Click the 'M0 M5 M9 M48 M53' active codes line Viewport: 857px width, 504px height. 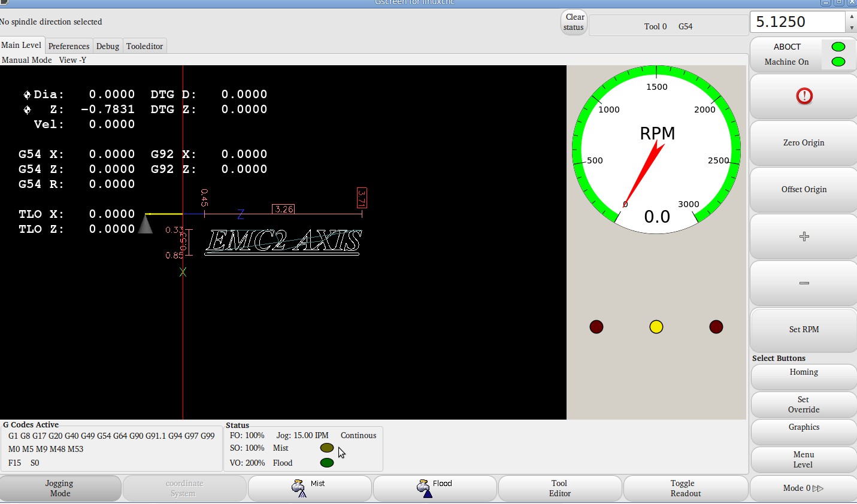point(46,449)
